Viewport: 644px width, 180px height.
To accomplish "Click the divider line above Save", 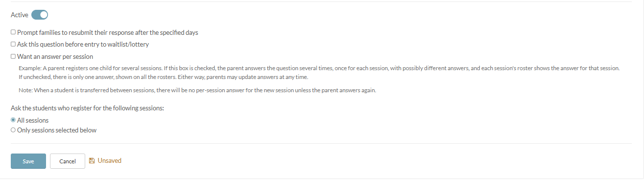I will click(x=321, y=144).
